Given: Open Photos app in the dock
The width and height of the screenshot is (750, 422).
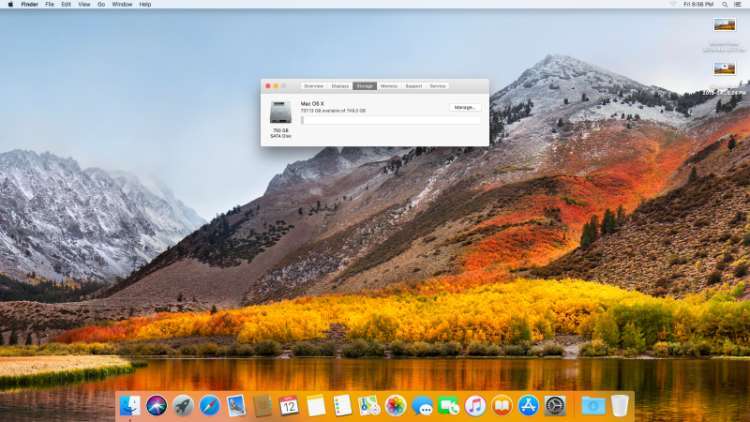Looking at the screenshot, I should pos(395,405).
